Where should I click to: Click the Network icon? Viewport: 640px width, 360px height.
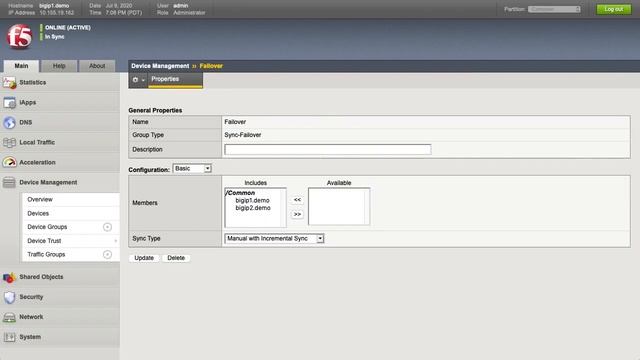click(9, 317)
